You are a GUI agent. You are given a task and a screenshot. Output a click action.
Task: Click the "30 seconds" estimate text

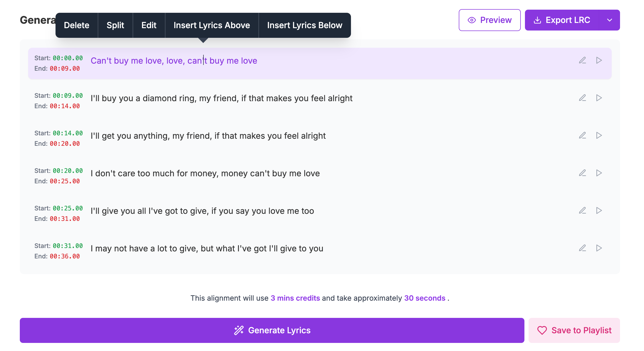tap(425, 298)
